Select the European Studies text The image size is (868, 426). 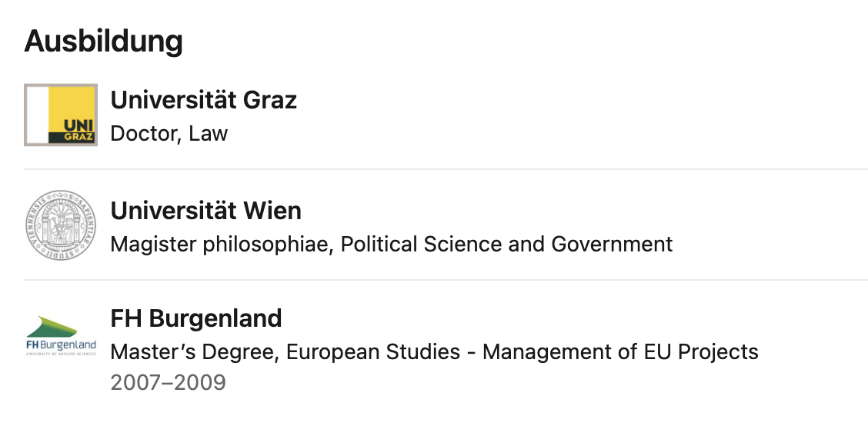click(372, 352)
